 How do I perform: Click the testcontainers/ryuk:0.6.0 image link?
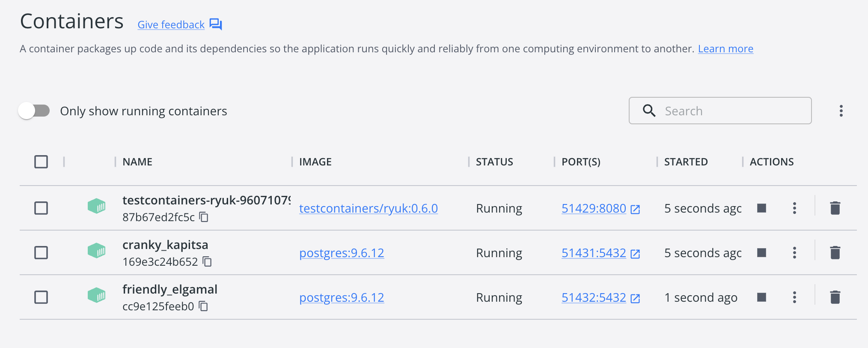(368, 209)
